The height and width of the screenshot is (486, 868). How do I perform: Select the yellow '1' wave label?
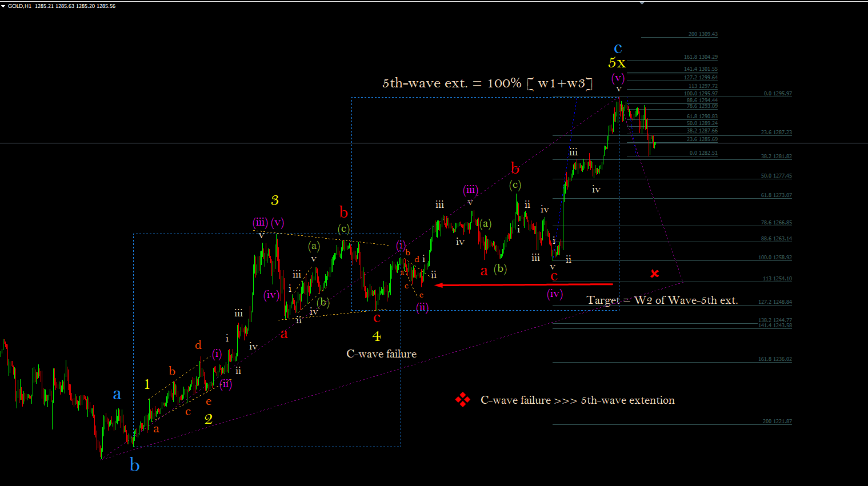pos(147,384)
